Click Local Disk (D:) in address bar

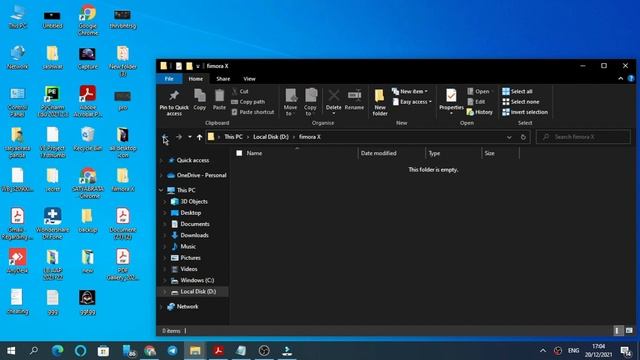(x=271, y=137)
